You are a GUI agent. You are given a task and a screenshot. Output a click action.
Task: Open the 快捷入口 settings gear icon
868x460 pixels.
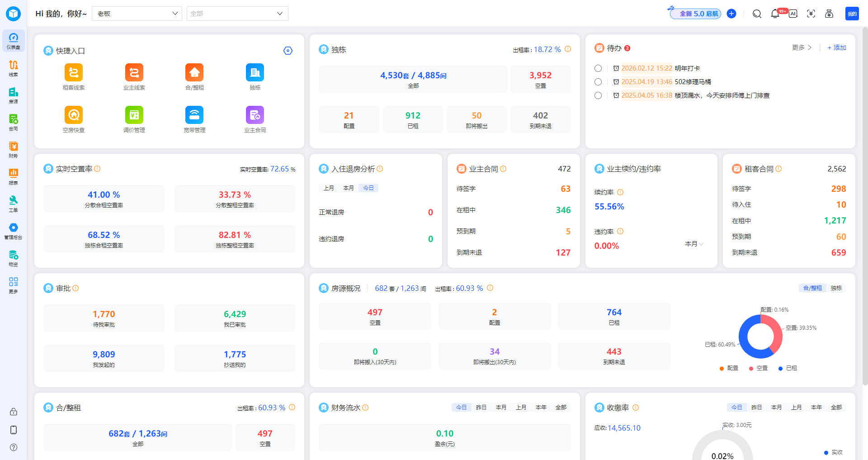tap(288, 51)
